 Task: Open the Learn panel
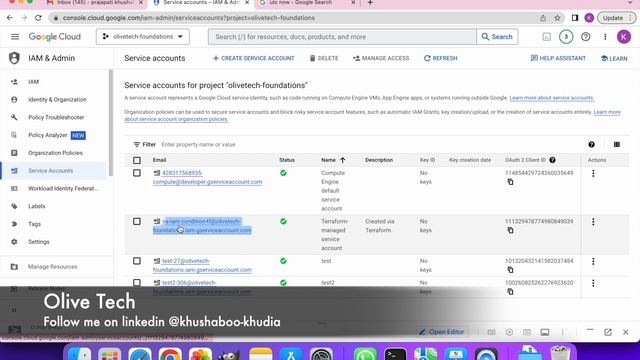tap(614, 58)
